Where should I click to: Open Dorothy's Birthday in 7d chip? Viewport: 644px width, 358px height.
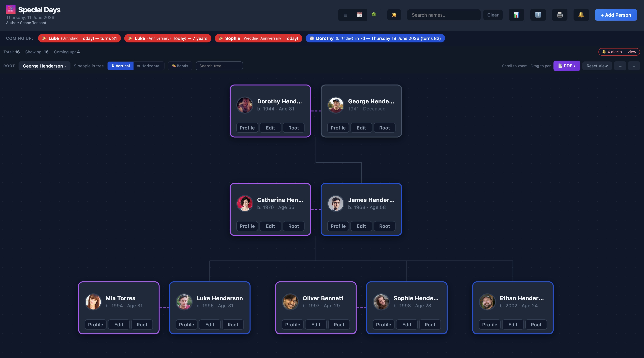coord(375,38)
